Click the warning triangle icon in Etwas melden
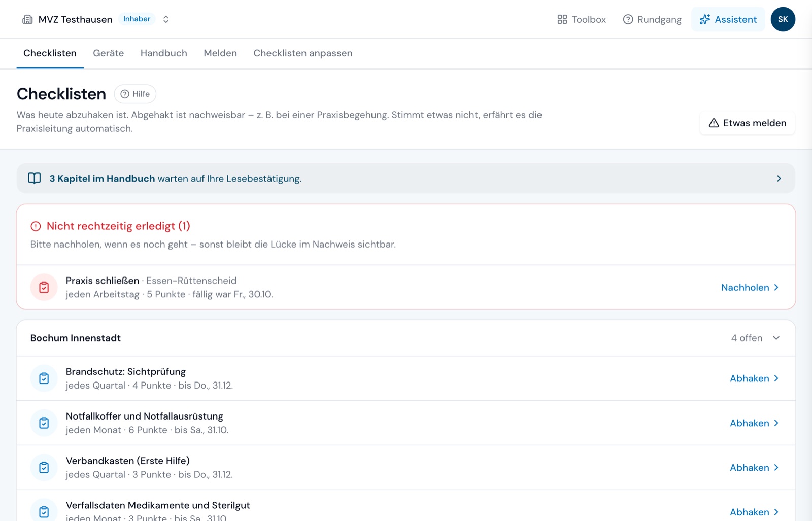 [714, 123]
